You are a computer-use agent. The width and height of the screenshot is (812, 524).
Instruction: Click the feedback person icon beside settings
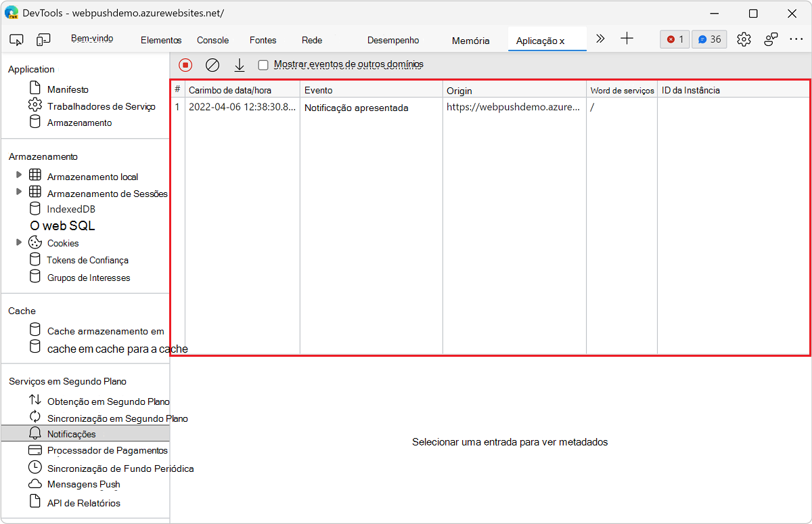(x=771, y=39)
